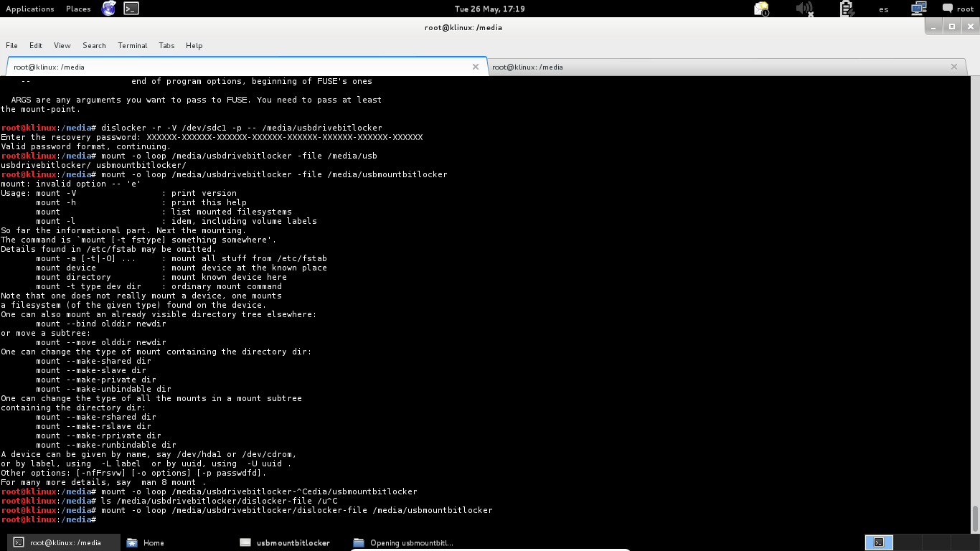The width and height of the screenshot is (980, 551).
Task: Switch to the second workspace in switcher
Action: pos(907,542)
